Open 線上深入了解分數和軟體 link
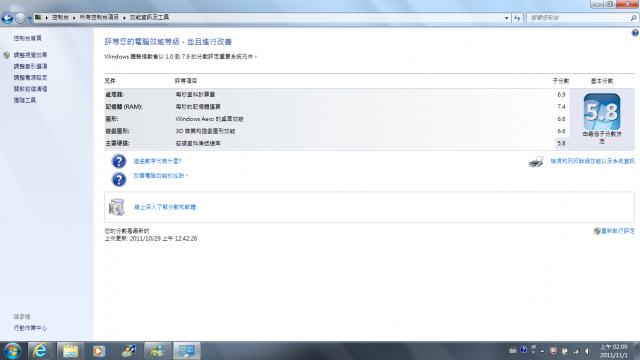This screenshot has height=360, width=640. [165, 207]
